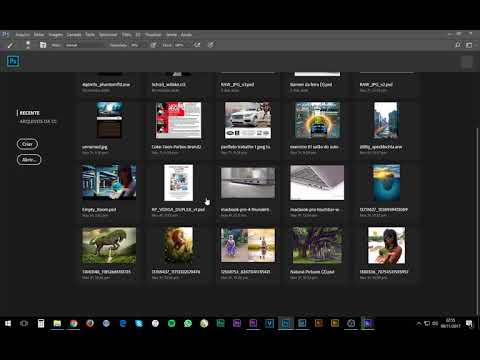Open Firefox from the taskbar

click(90, 323)
